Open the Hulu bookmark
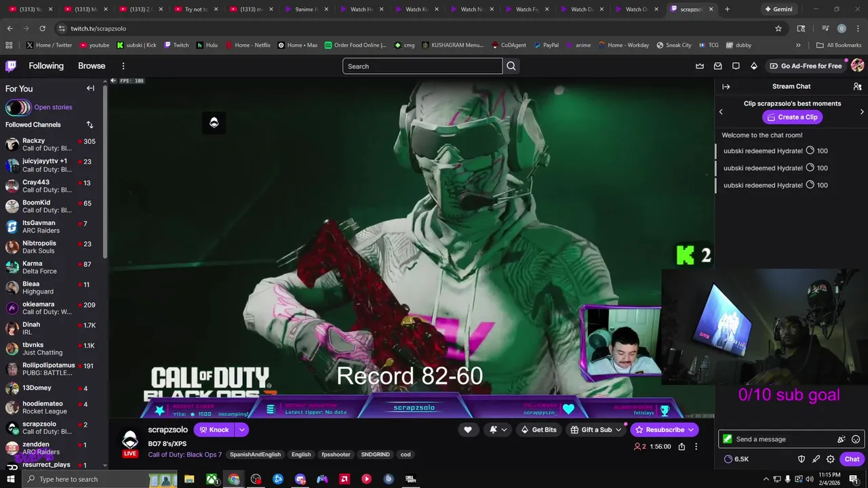This screenshot has height=488, width=868. click(207, 45)
